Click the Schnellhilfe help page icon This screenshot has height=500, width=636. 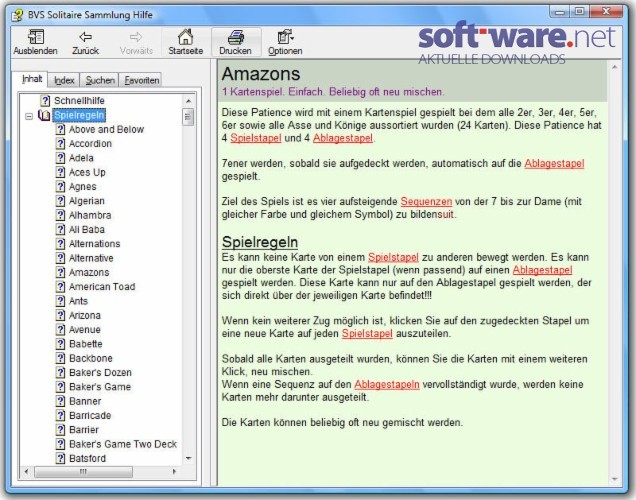pyautogui.click(x=45, y=101)
